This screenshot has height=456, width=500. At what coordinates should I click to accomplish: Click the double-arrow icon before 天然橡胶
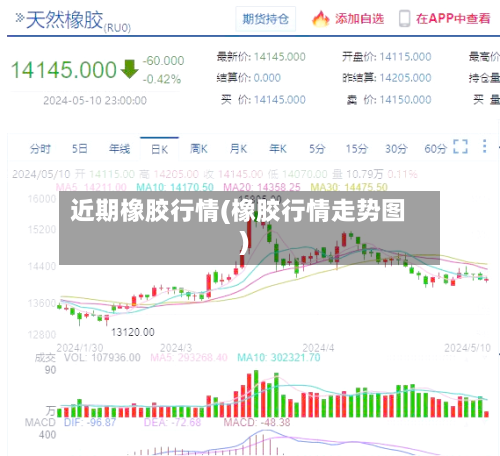point(20,18)
